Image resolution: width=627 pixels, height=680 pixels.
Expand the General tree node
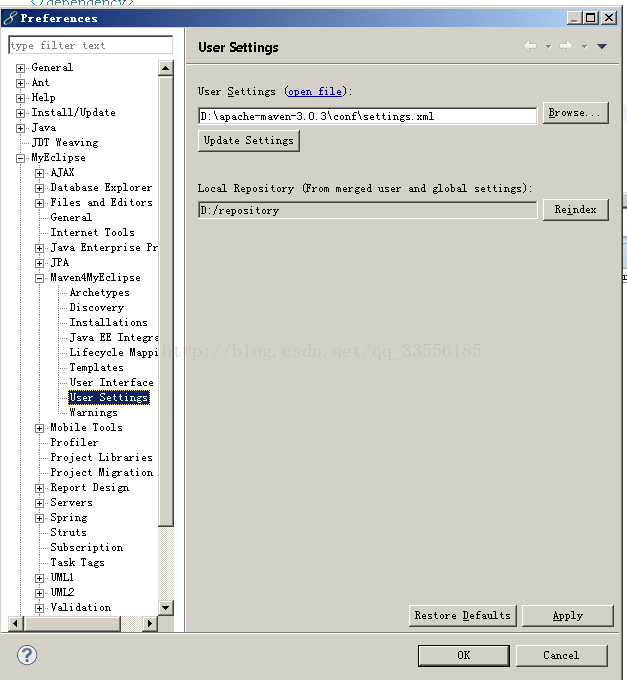pos(20,68)
